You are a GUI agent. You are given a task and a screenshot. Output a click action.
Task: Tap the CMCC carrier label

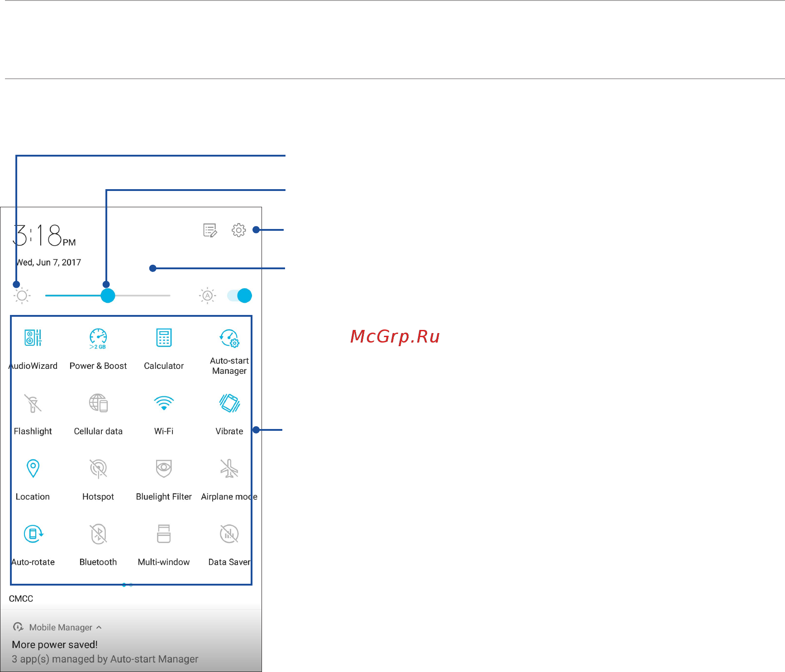(x=21, y=599)
